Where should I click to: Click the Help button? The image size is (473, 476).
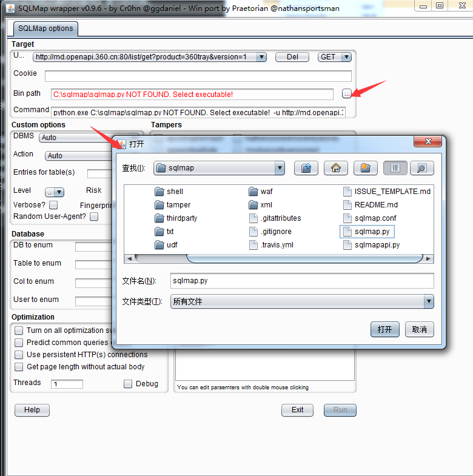pos(32,410)
